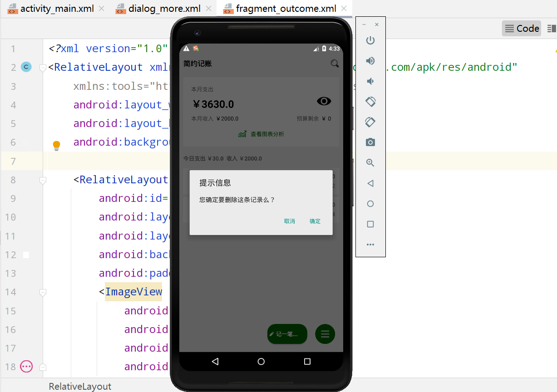Click the lightbulb quick-fix icon
This screenshot has height=392, width=557.
(56, 145)
